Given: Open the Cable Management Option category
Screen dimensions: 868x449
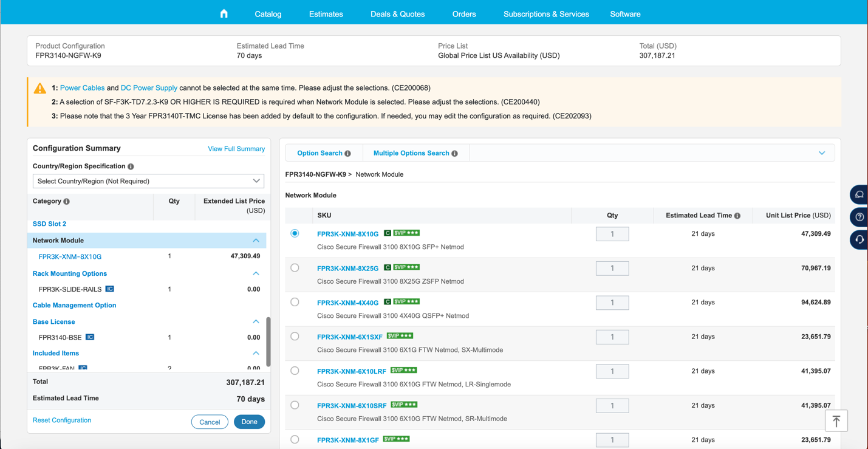Looking at the screenshot, I should 74,306.
